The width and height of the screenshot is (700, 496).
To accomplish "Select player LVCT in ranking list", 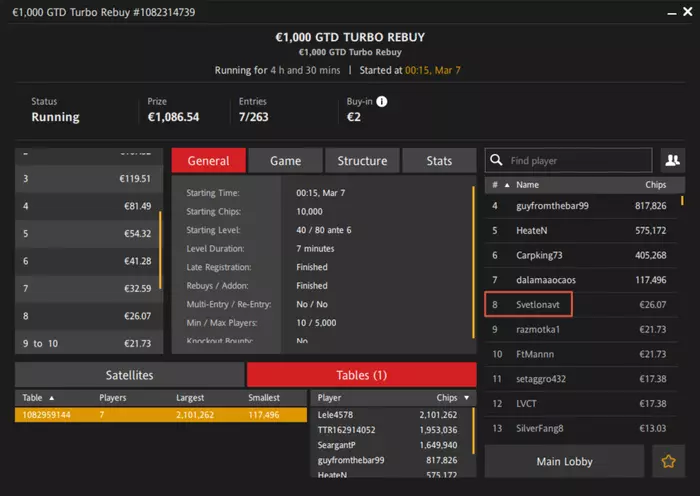I will [x=581, y=404].
